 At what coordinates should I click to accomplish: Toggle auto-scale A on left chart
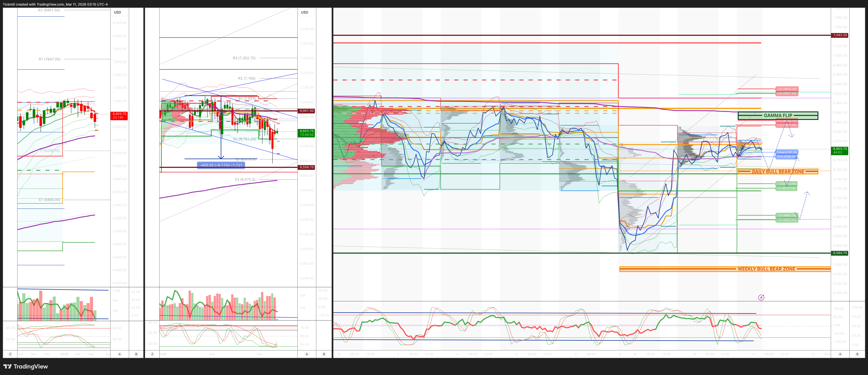click(x=120, y=354)
